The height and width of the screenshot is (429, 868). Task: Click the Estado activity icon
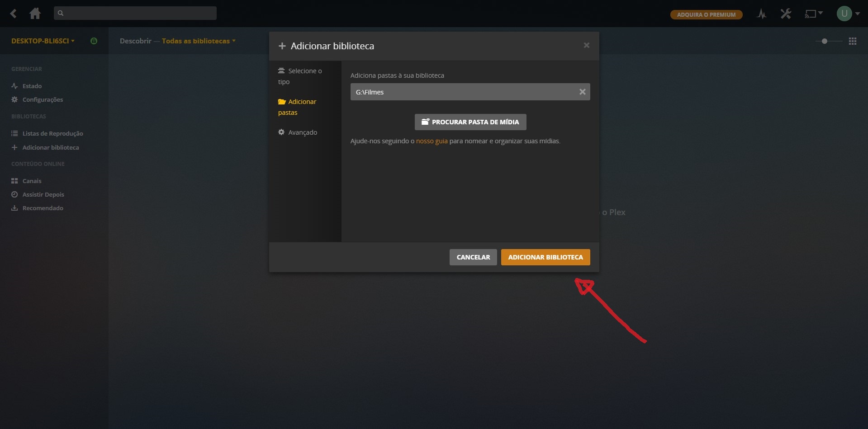pyautogui.click(x=14, y=86)
